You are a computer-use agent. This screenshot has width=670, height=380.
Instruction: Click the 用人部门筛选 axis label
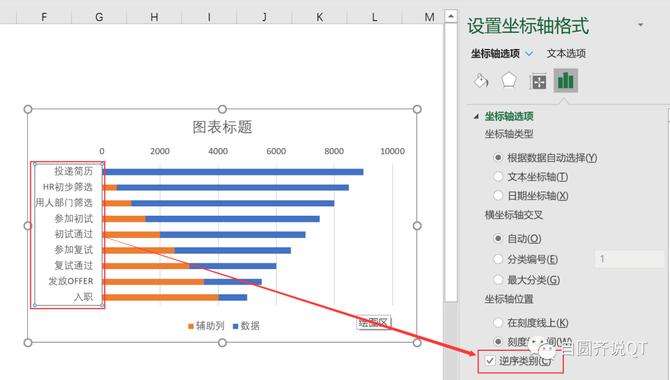pyautogui.click(x=64, y=203)
